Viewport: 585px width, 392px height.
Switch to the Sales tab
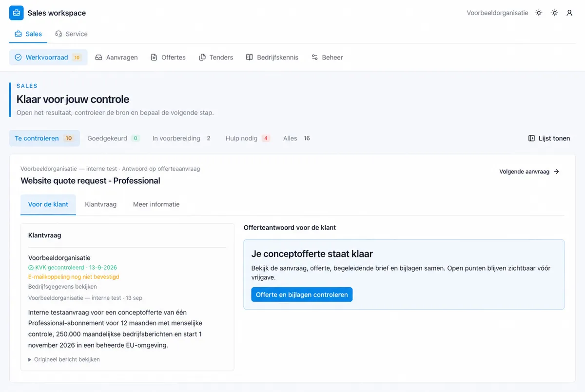28,34
